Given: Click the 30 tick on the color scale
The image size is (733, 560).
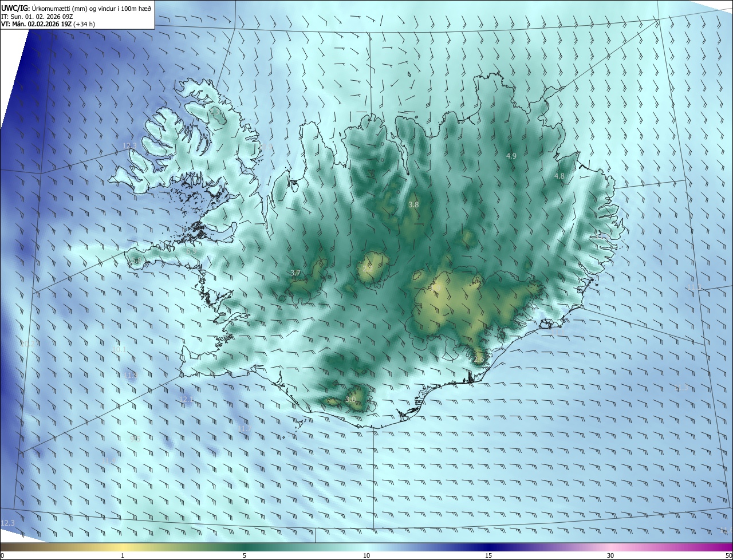Looking at the screenshot, I should tap(610, 555).
